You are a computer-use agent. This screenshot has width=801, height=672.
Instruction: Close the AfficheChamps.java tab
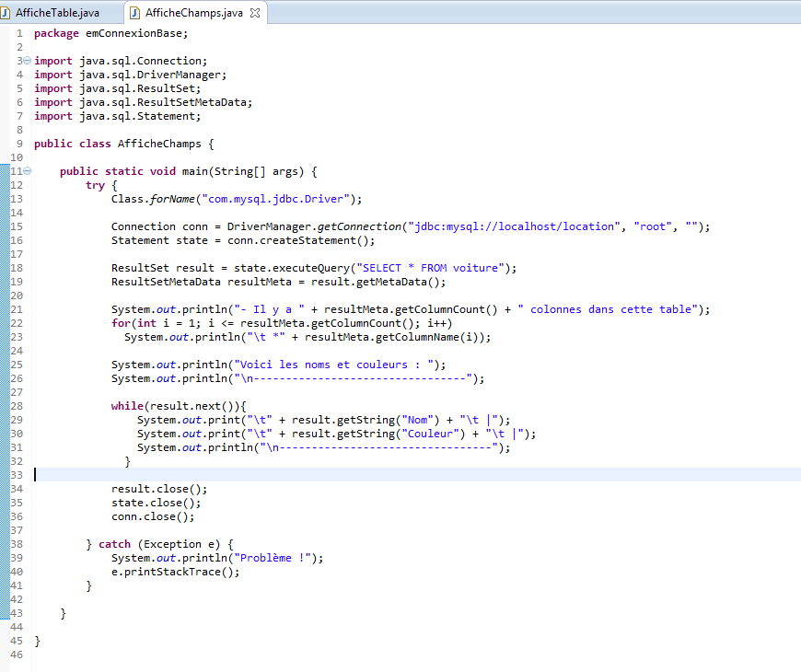pos(255,13)
